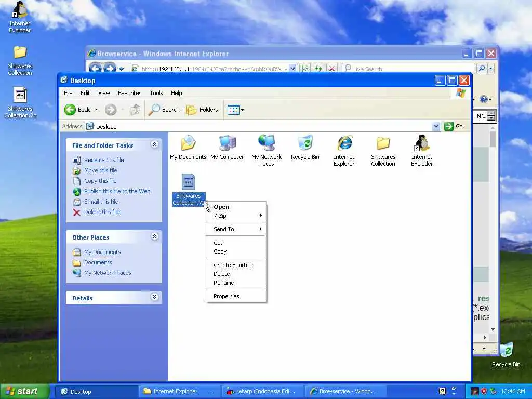Open My Documents under Other Places
The image size is (532, 399).
coord(102,252)
